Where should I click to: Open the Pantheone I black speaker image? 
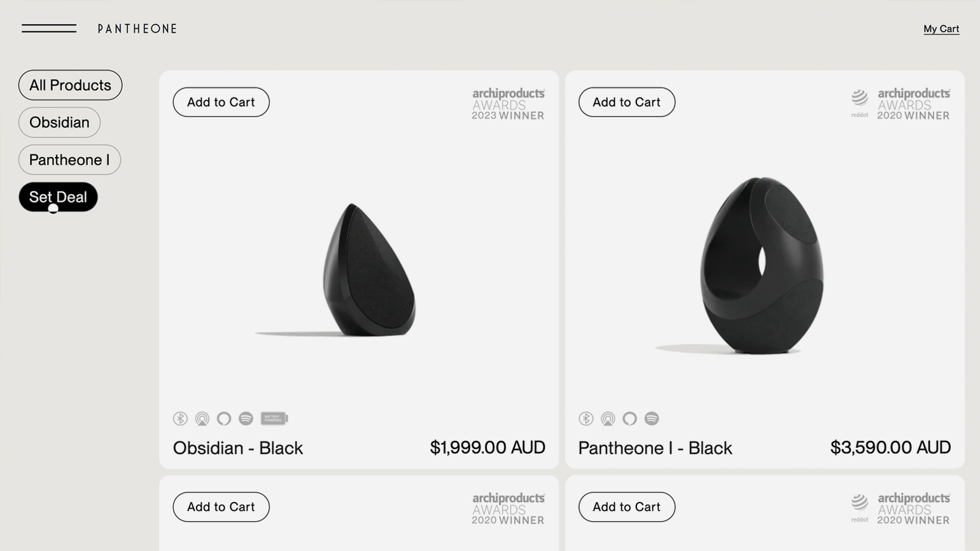point(761,265)
